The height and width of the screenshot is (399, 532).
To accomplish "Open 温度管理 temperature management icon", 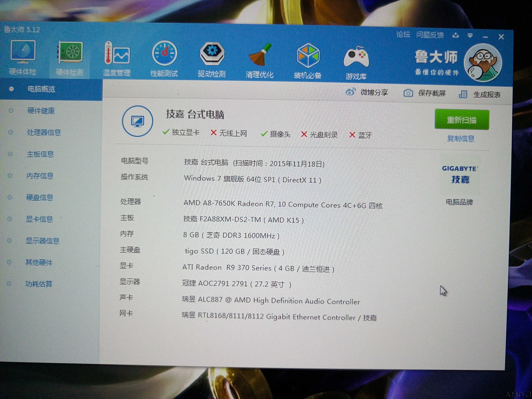I will click(117, 59).
